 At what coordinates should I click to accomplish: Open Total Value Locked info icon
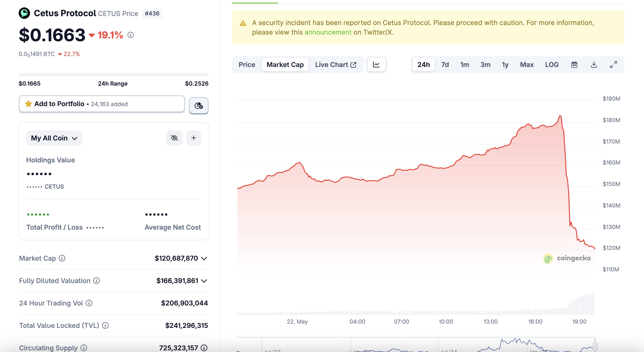pos(105,325)
